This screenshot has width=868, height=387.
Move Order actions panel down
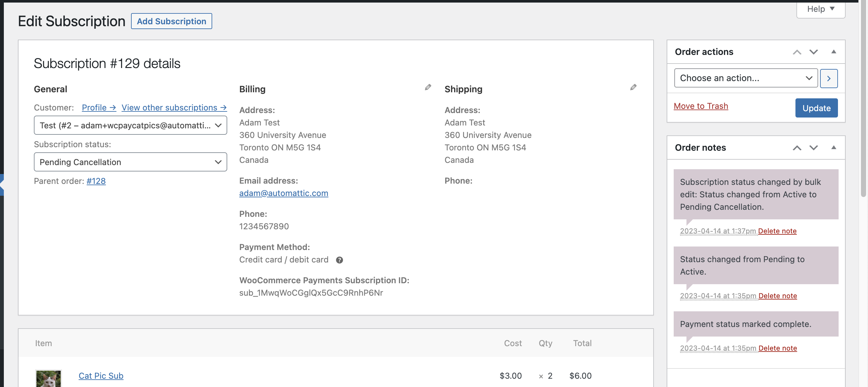[x=813, y=52]
